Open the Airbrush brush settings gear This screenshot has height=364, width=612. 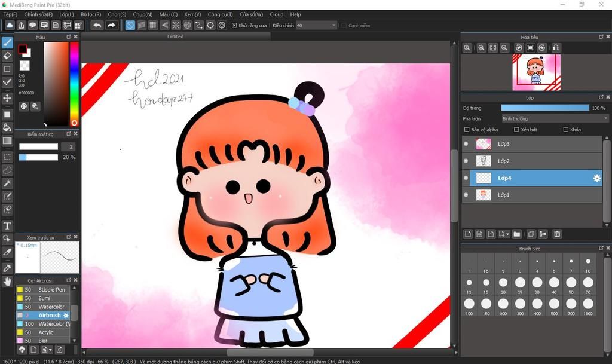click(66, 315)
